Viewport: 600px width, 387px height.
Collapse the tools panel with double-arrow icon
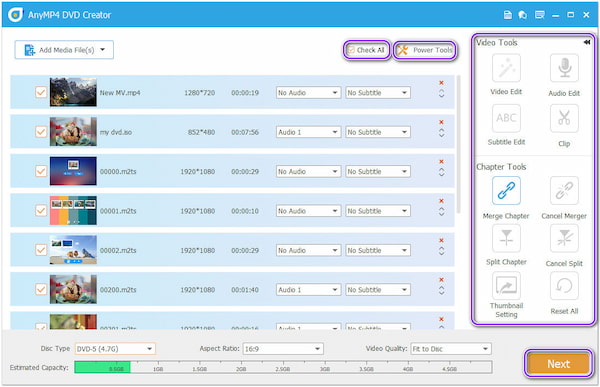pyautogui.click(x=587, y=42)
